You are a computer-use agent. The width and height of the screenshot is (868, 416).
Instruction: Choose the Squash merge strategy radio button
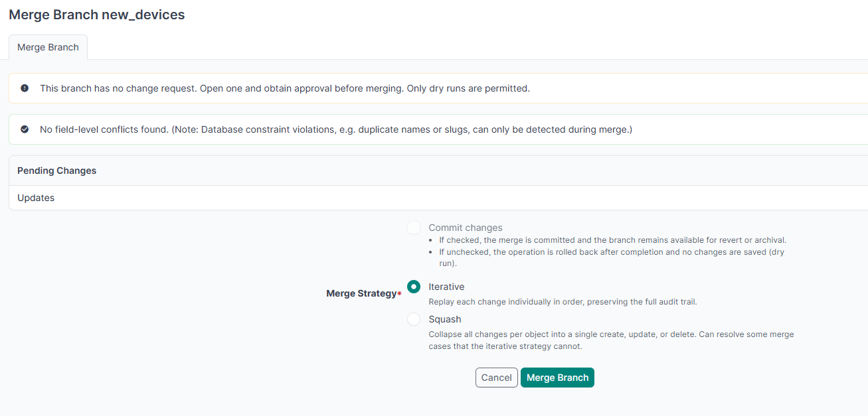pyautogui.click(x=414, y=319)
